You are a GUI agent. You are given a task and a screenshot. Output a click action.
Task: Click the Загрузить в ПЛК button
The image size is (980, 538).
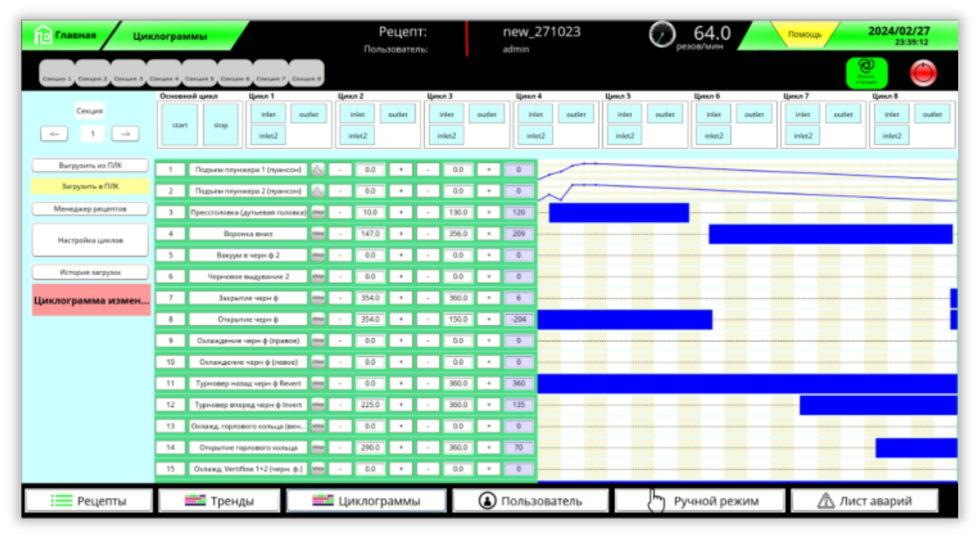(90, 187)
